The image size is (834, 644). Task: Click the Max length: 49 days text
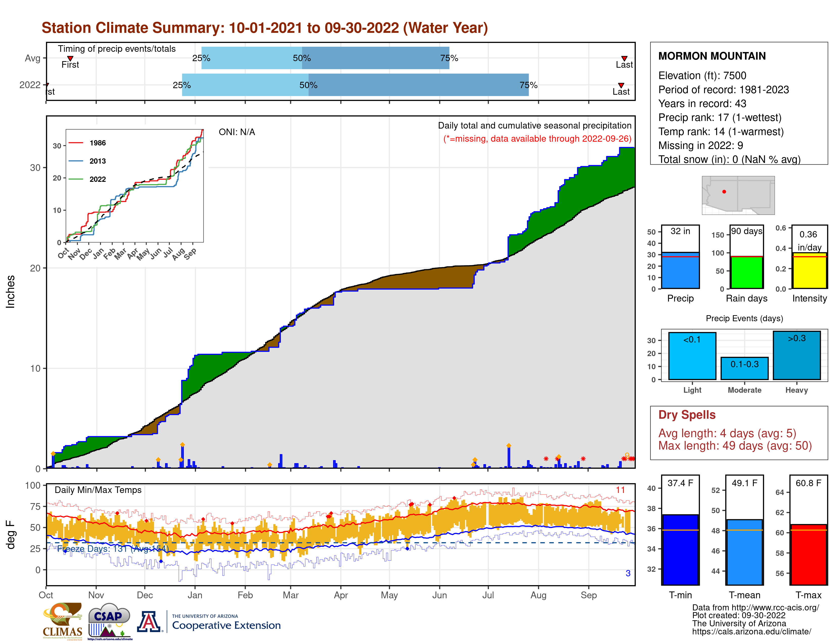click(x=735, y=445)
